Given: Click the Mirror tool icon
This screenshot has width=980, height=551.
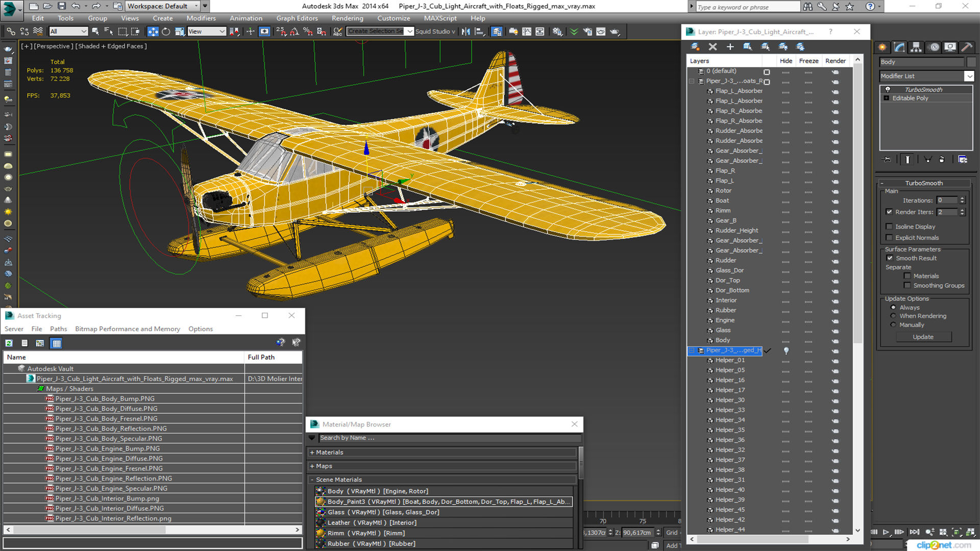Looking at the screenshot, I should click(465, 32).
